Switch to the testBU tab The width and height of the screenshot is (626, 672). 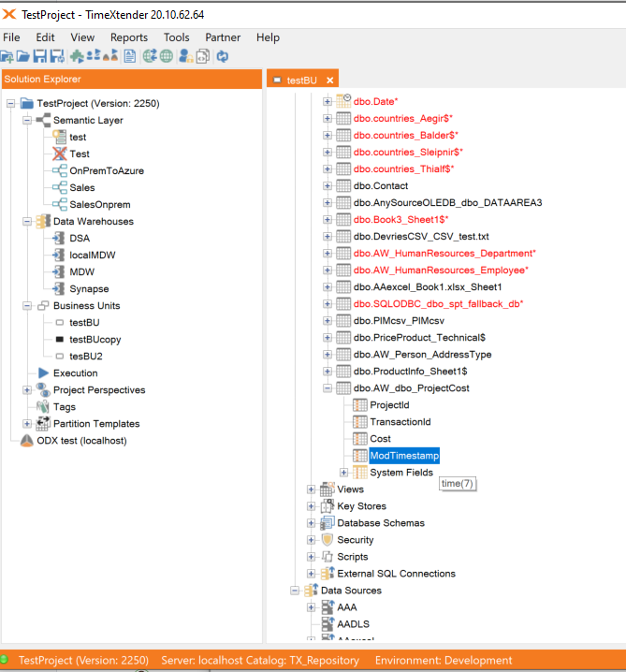[x=301, y=80]
